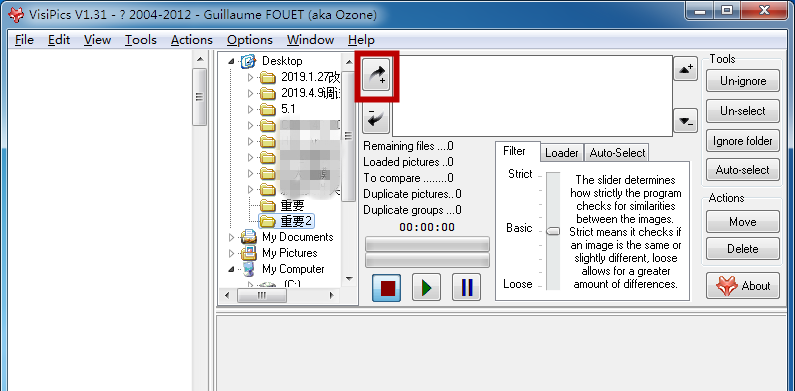795x391 pixels.
Task: Click the Delete button
Action: (x=743, y=249)
